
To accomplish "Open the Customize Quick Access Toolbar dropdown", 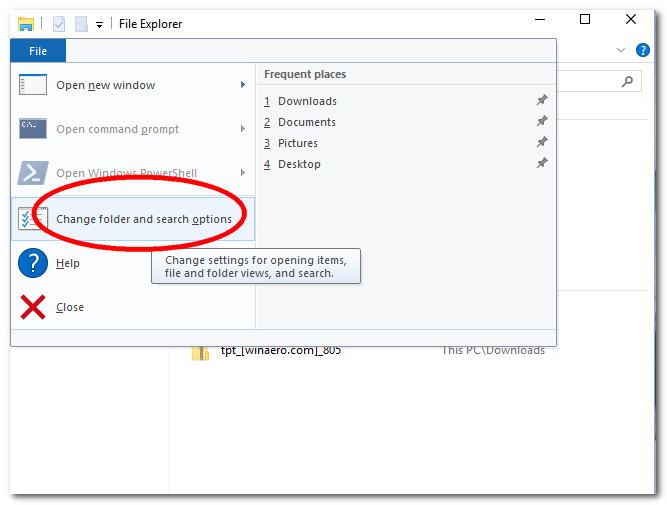I will 99,25.
